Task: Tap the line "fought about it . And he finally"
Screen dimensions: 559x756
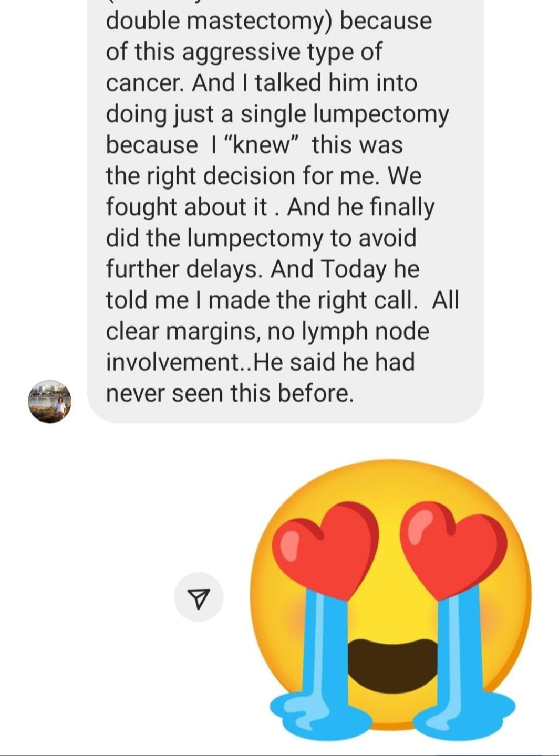Action: click(271, 207)
